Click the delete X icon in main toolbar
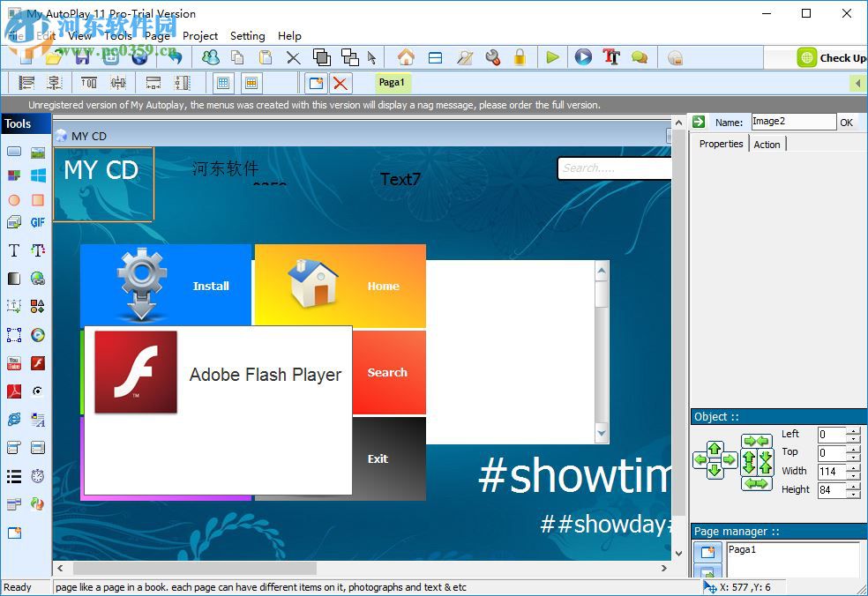 (294, 57)
